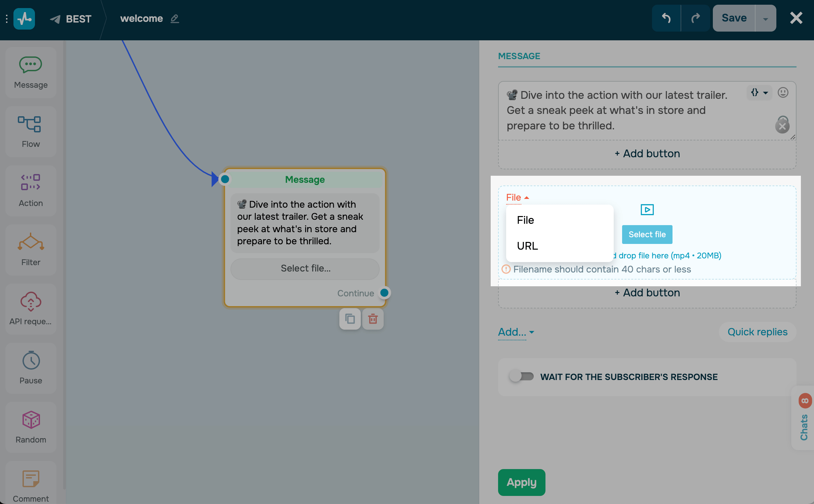Toggle Wait for the subscriber's response
Image resolution: width=814 pixels, height=504 pixels.
[x=521, y=376]
